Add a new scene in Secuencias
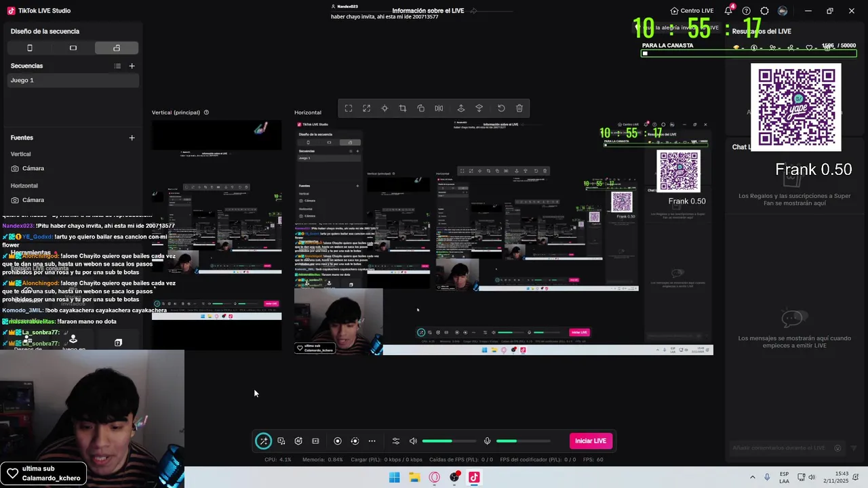Screen dimensions: 868x488 pyautogui.click(x=132, y=66)
